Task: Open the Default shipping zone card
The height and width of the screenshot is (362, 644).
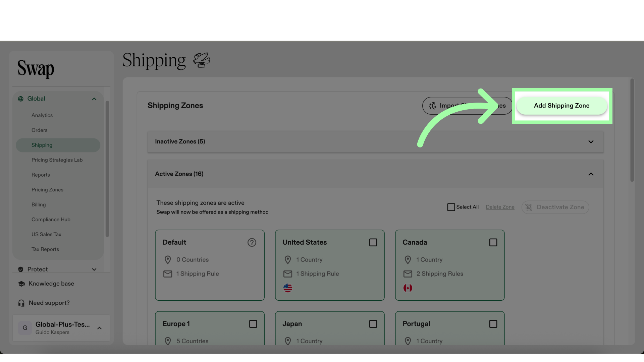Action: click(210, 265)
